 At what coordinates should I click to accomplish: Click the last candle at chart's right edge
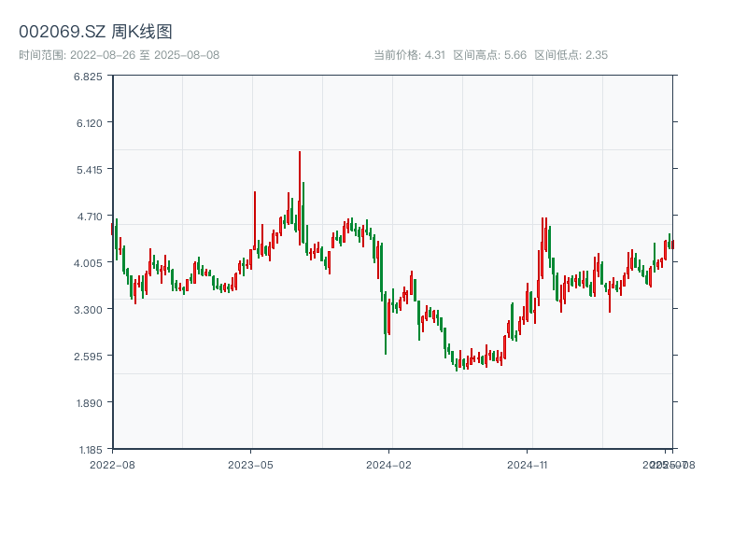(672, 245)
